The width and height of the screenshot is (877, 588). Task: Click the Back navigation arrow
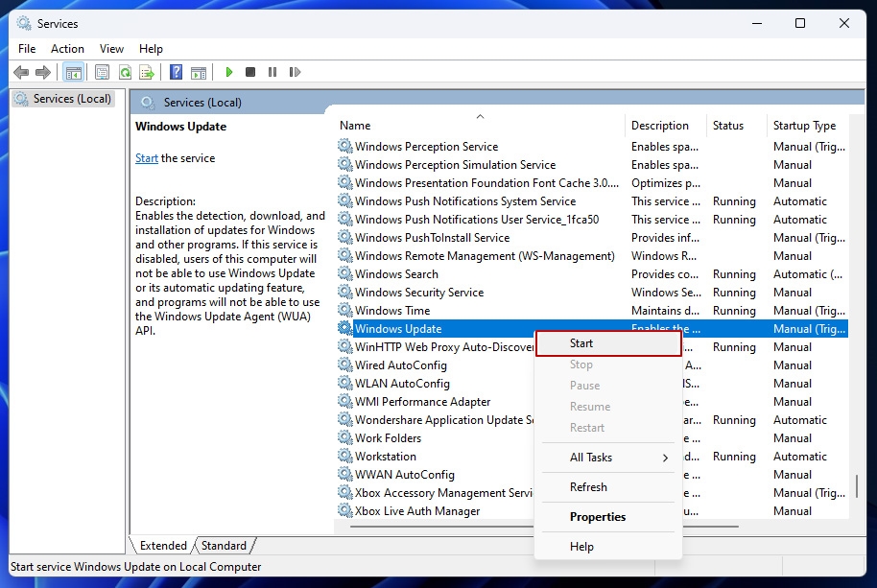(21, 71)
